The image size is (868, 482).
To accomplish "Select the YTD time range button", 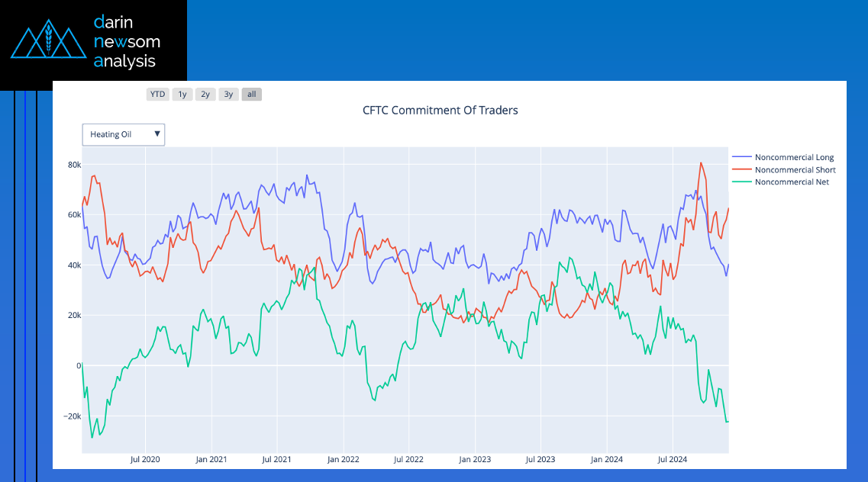I will (x=157, y=95).
